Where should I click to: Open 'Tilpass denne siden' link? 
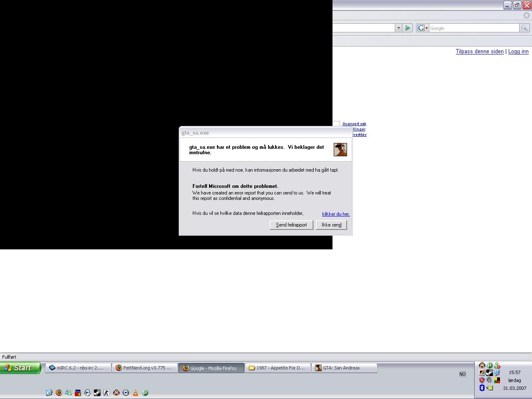click(x=480, y=52)
